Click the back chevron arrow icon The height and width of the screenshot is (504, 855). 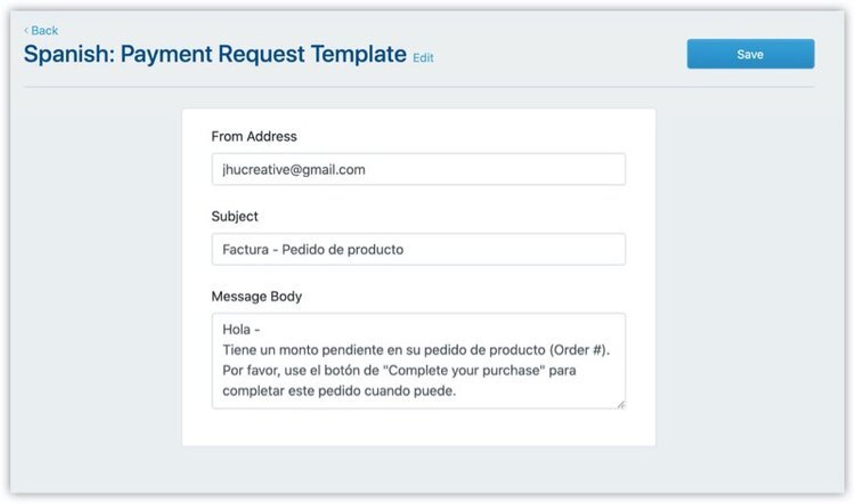26,30
